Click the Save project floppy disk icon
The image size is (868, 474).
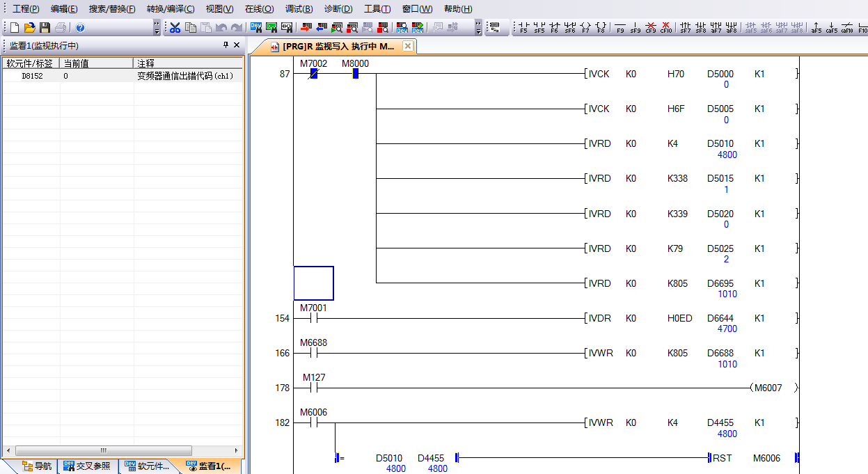[x=45, y=28]
